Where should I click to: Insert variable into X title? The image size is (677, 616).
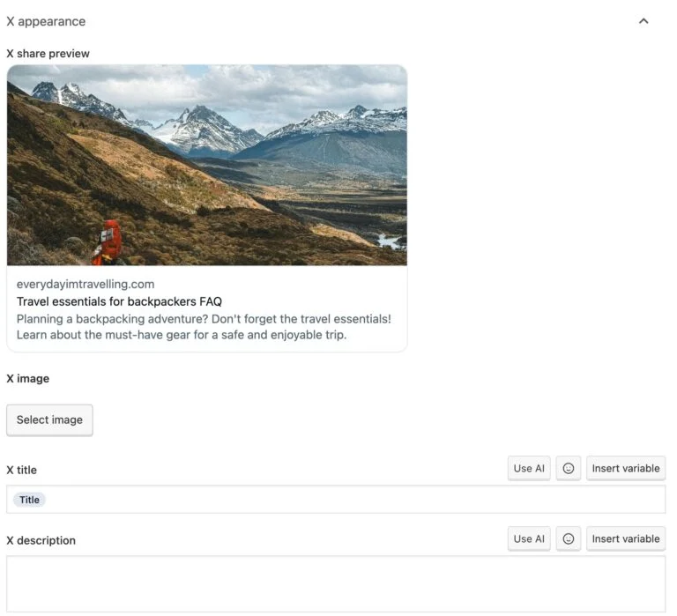pos(626,468)
